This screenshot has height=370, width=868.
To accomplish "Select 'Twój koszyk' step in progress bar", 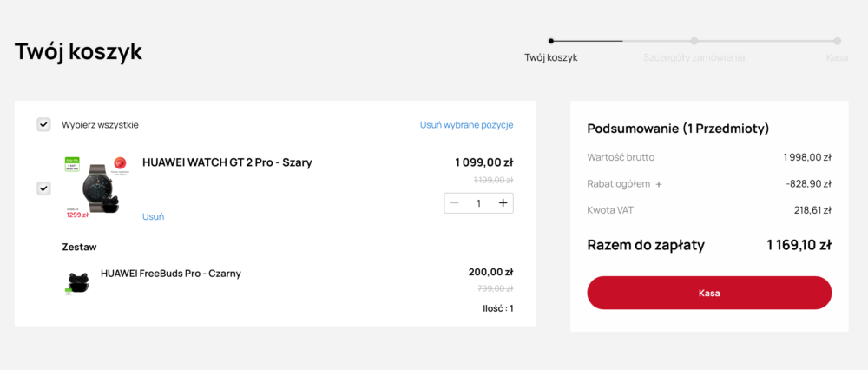I will coord(551,57).
